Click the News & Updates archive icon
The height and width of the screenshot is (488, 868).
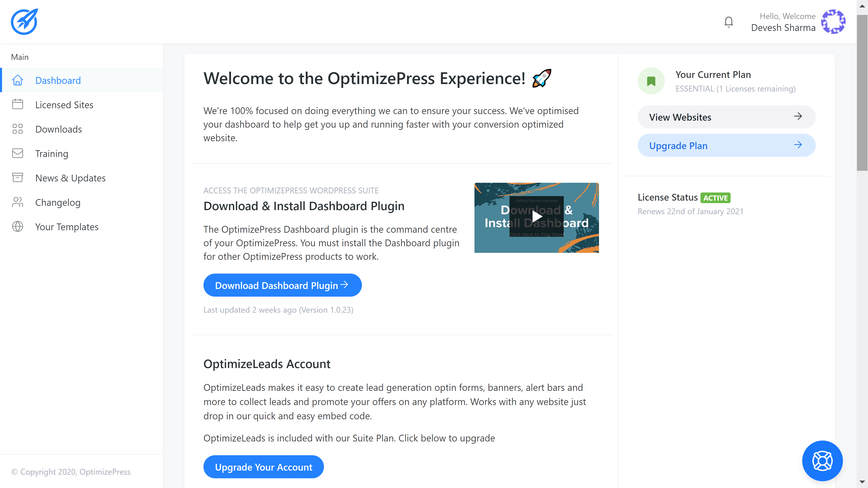coord(18,178)
